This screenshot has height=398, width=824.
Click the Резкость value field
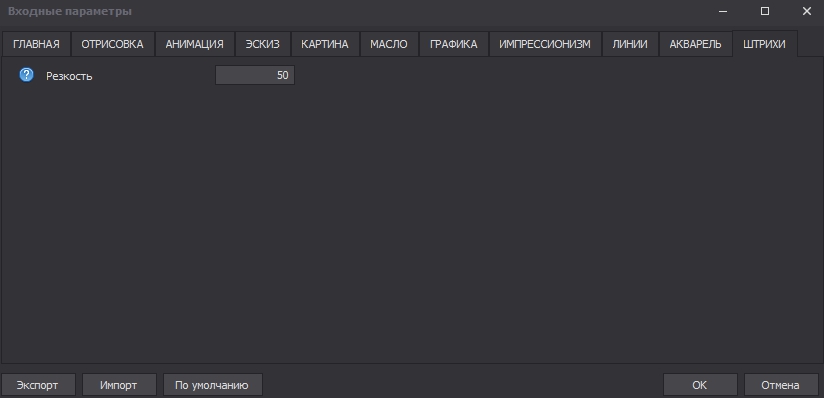[255, 75]
